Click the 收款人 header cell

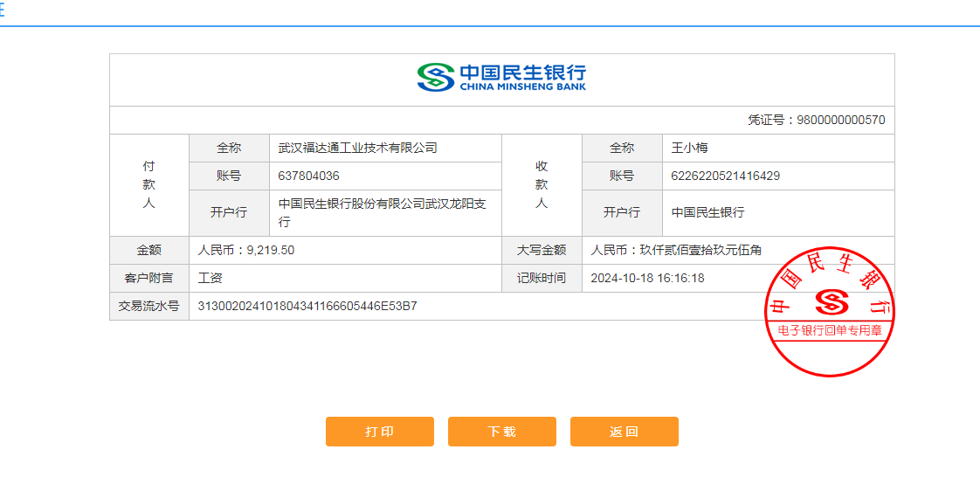coord(542,185)
